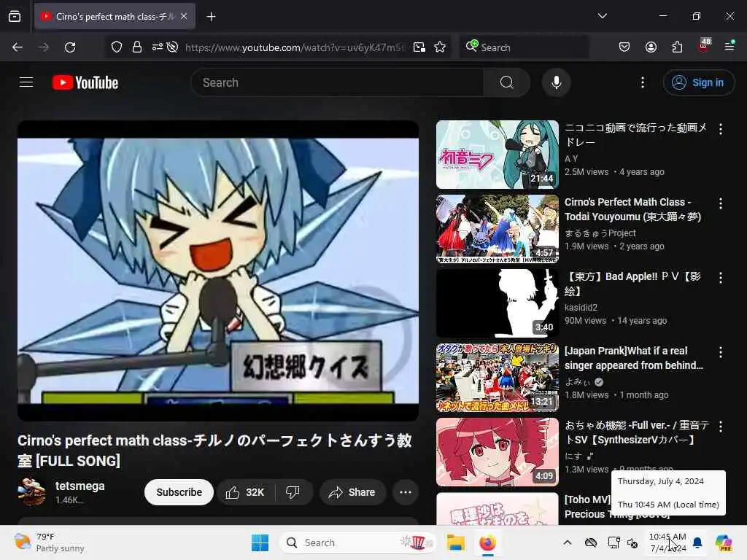
Task: Open the muted volume tray icon
Action: click(632, 542)
